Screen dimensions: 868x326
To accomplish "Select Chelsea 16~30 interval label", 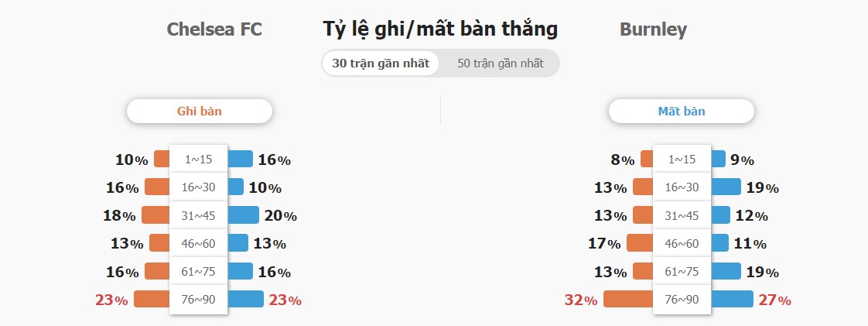I will (198, 187).
